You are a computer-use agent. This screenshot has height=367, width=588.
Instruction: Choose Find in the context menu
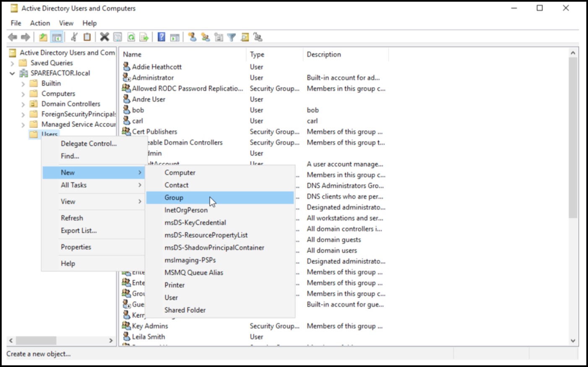point(94,156)
